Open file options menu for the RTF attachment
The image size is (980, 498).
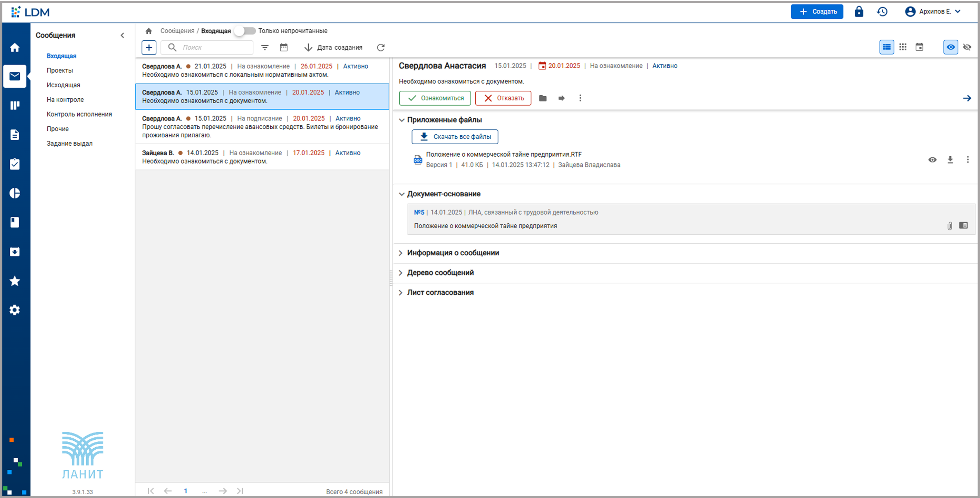[x=968, y=160]
